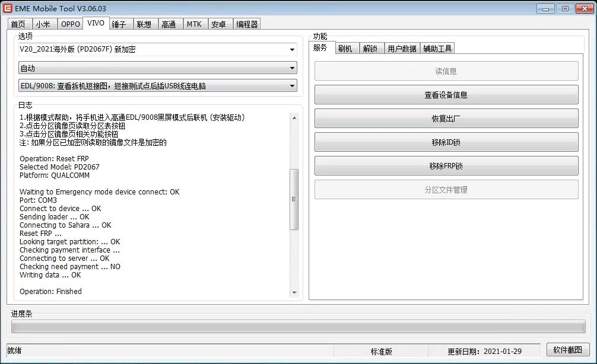Click the 移除ID锁 button

(x=446, y=142)
